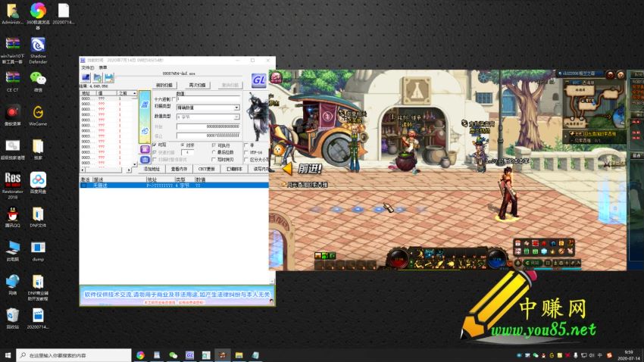Viewport: 644px width, 362px height.
Task: Open the 文件 File menu
Action: coord(87,67)
